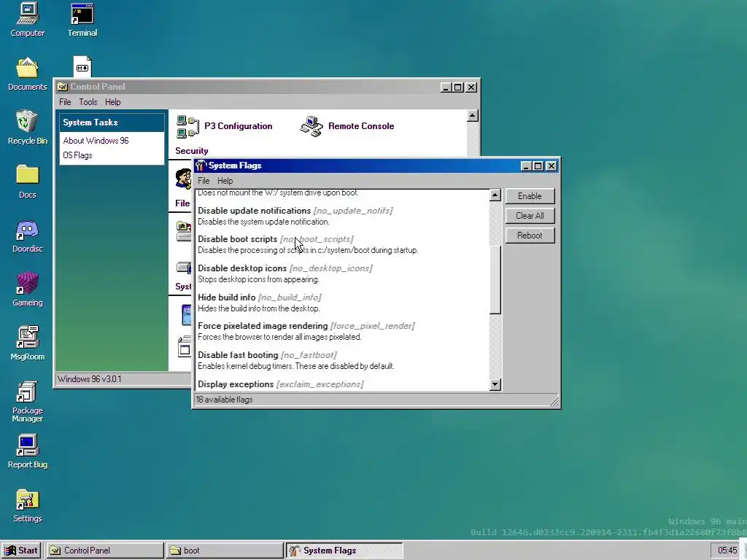The image size is (747, 560).
Task: Click scroll up arrow in System Flags list
Action: 495,195
